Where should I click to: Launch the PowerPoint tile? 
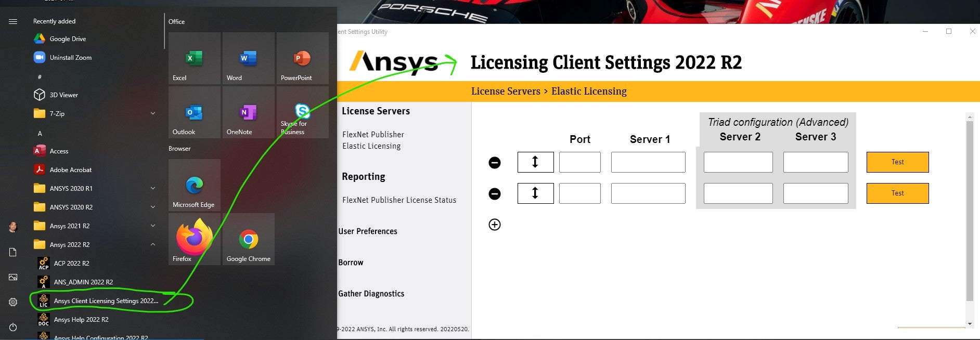click(x=303, y=58)
